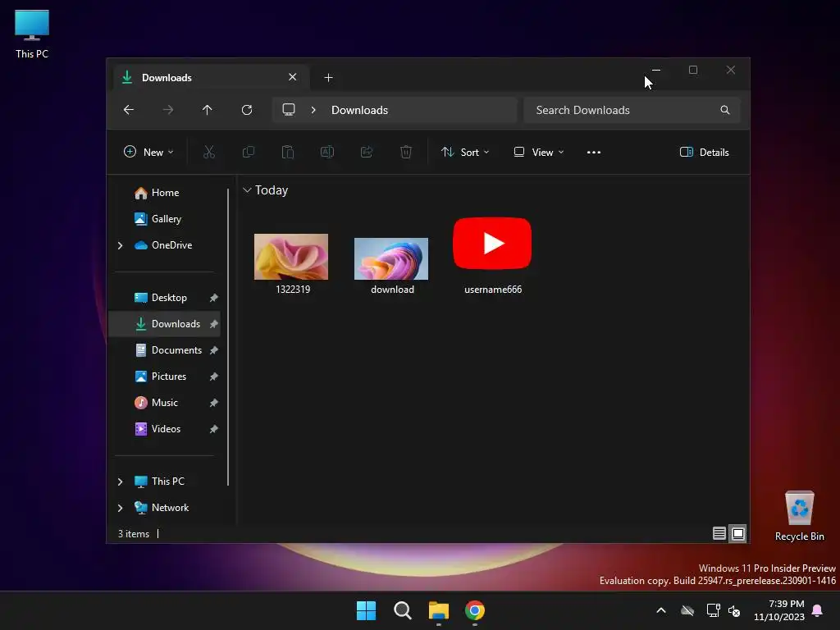Select the This PC desktop icon
Screen dimensions: 840x630
point(32,34)
